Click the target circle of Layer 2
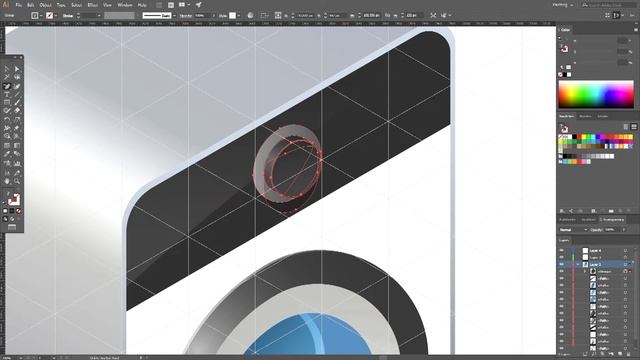 [x=625, y=264]
